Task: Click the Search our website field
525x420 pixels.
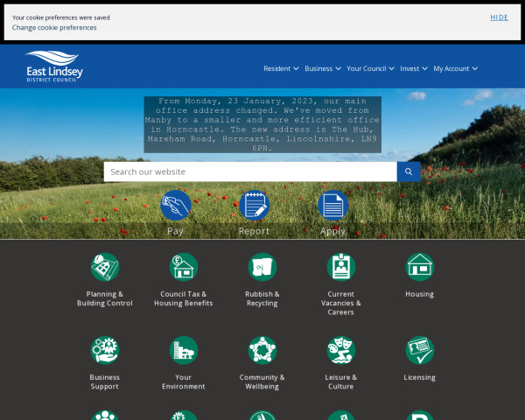Action: [x=250, y=171]
